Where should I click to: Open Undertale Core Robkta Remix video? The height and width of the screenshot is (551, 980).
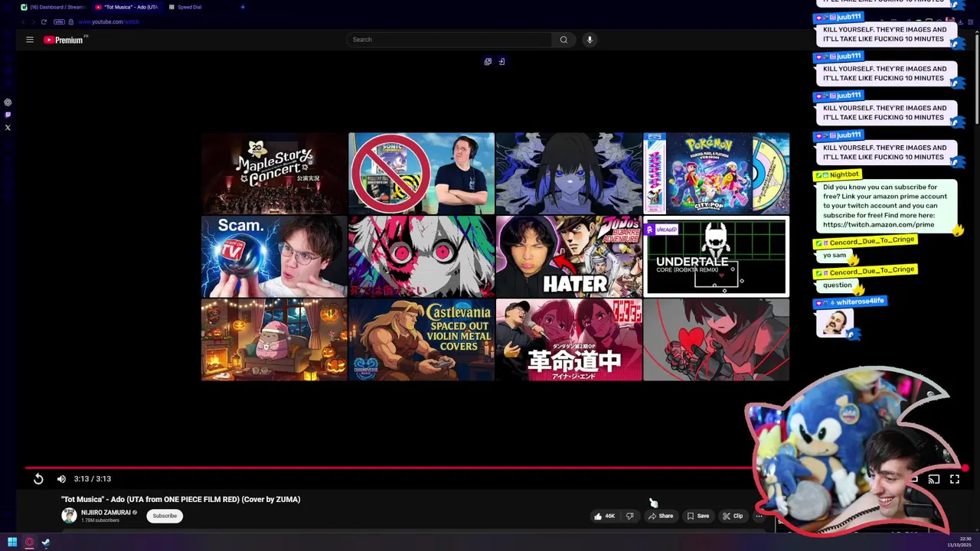(716, 256)
